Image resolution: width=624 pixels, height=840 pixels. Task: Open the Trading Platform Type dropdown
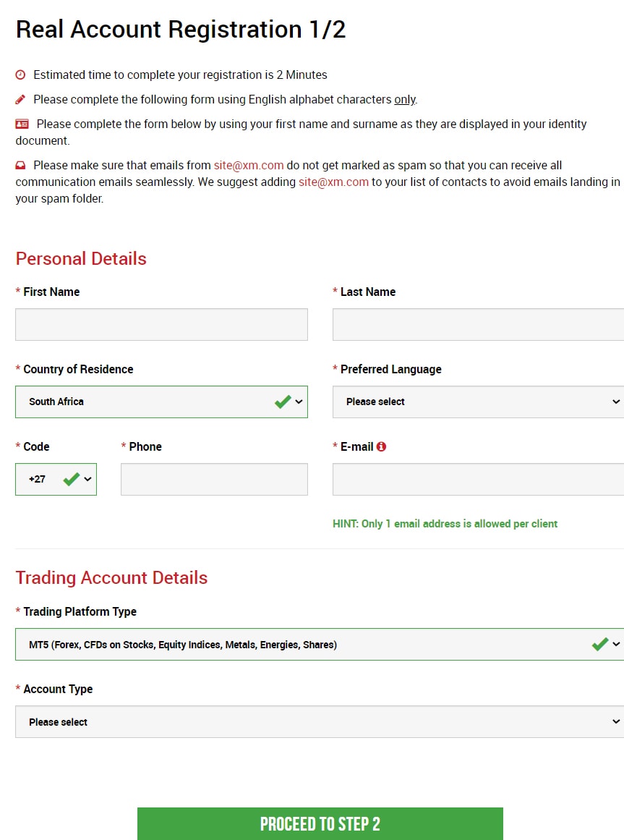318,644
